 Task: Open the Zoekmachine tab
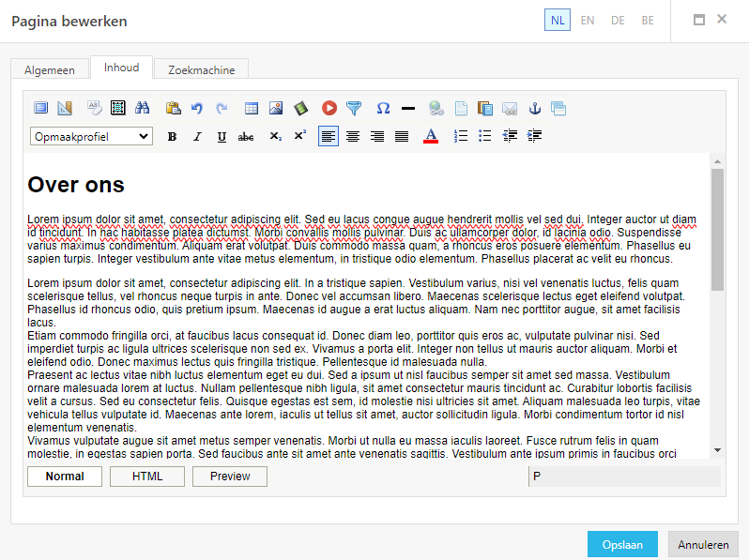click(x=202, y=69)
